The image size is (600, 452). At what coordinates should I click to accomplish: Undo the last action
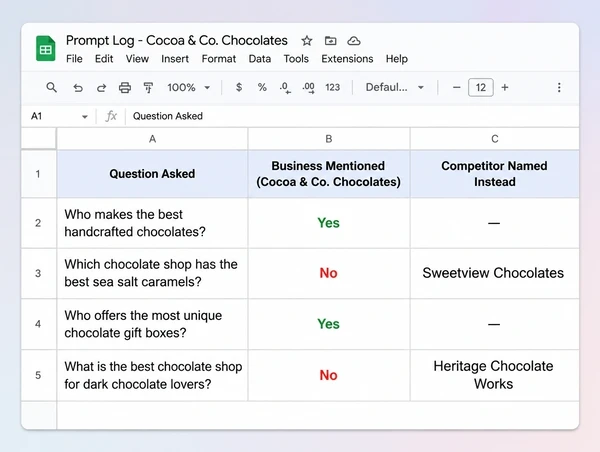78,88
